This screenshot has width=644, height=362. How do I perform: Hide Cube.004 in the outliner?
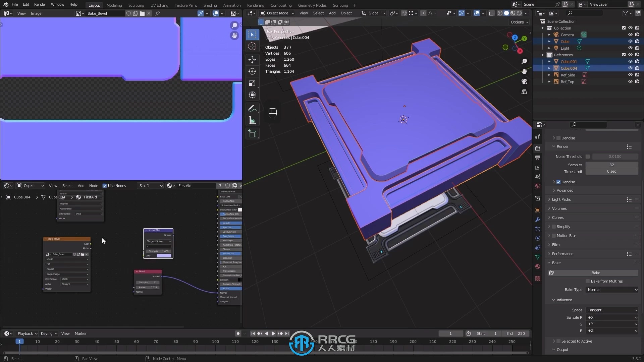(x=630, y=68)
